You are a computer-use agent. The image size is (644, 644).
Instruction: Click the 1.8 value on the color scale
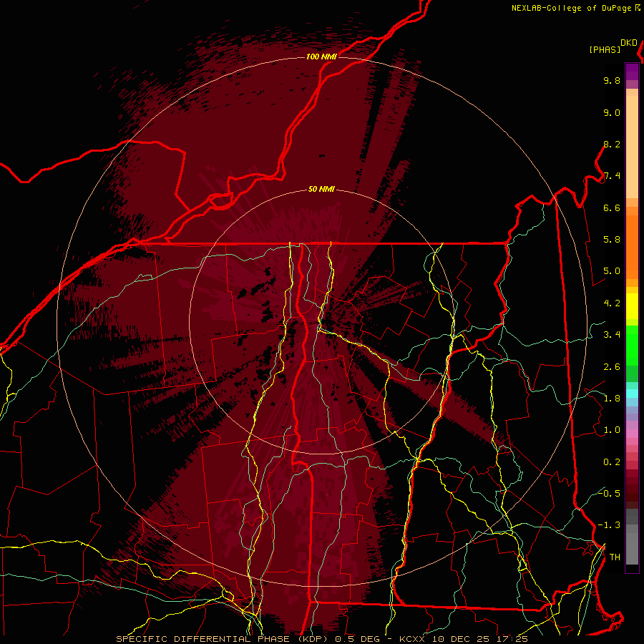[x=612, y=399]
